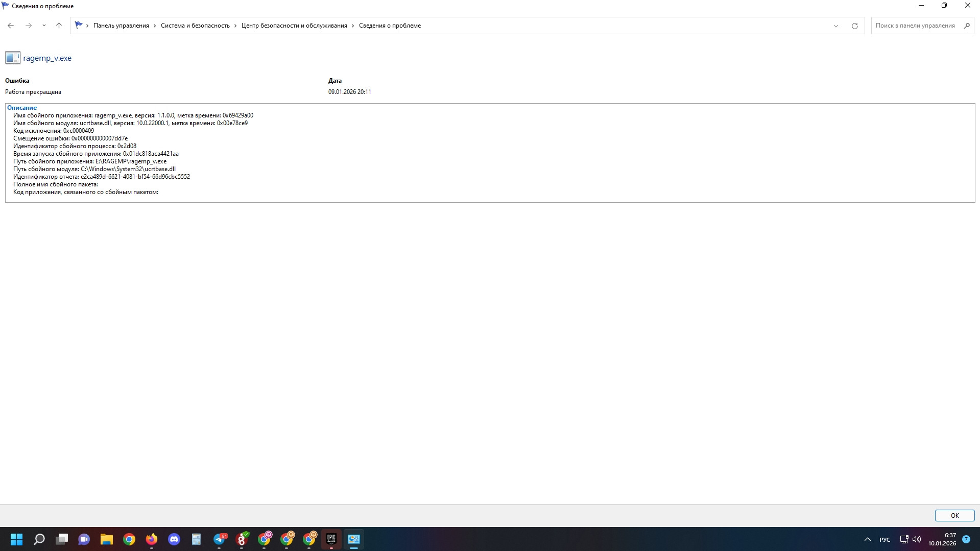Viewport: 980px width, 551px height.
Task: Open Discord from the taskbar
Action: 174,539
